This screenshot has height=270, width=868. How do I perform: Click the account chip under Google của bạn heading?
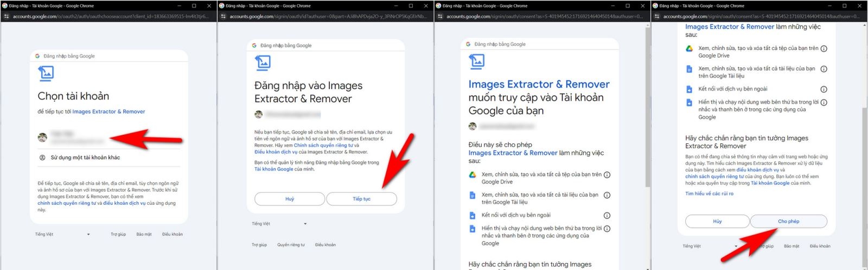pyautogui.click(x=502, y=126)
